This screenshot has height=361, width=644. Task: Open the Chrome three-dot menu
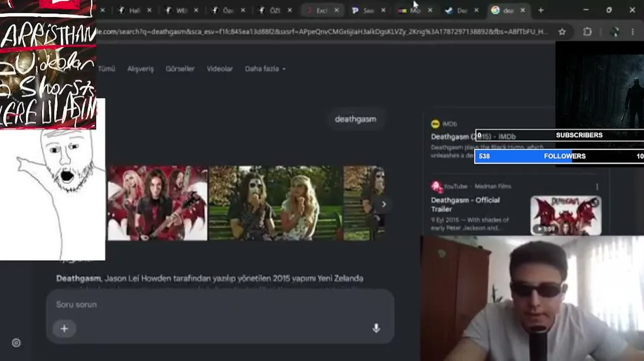[633, 32]
